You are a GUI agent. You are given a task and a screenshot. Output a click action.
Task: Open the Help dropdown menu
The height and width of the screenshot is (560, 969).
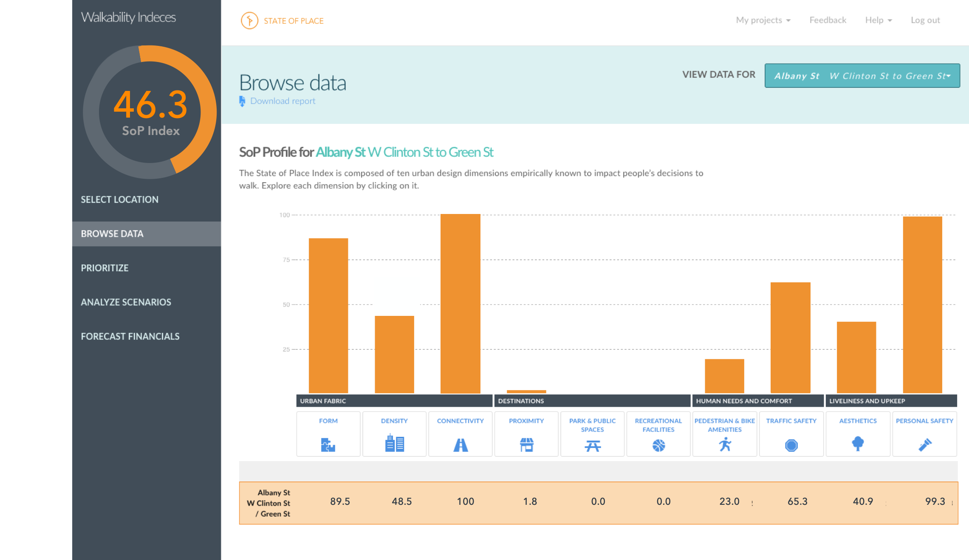[x=878, y=20]
